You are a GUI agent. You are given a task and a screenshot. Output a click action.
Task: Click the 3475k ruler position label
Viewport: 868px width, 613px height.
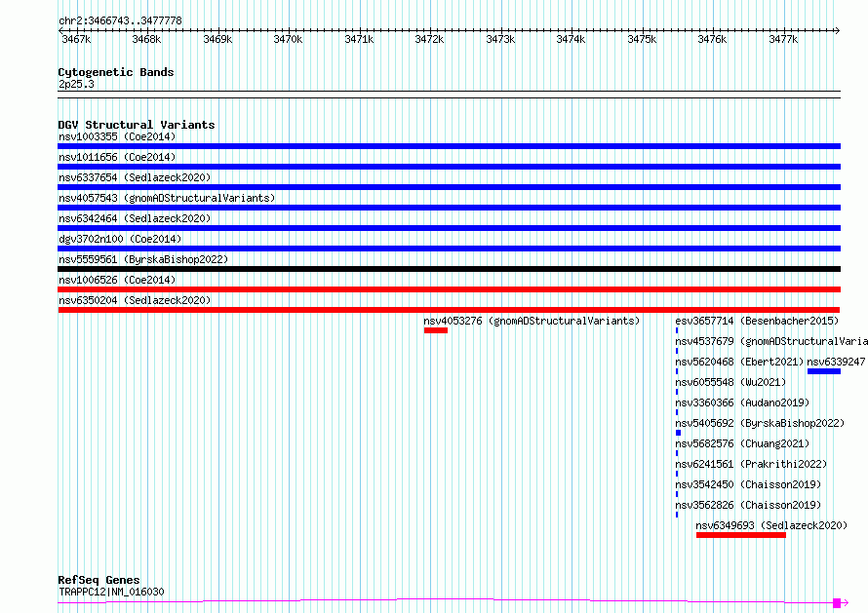click(642, 39)
